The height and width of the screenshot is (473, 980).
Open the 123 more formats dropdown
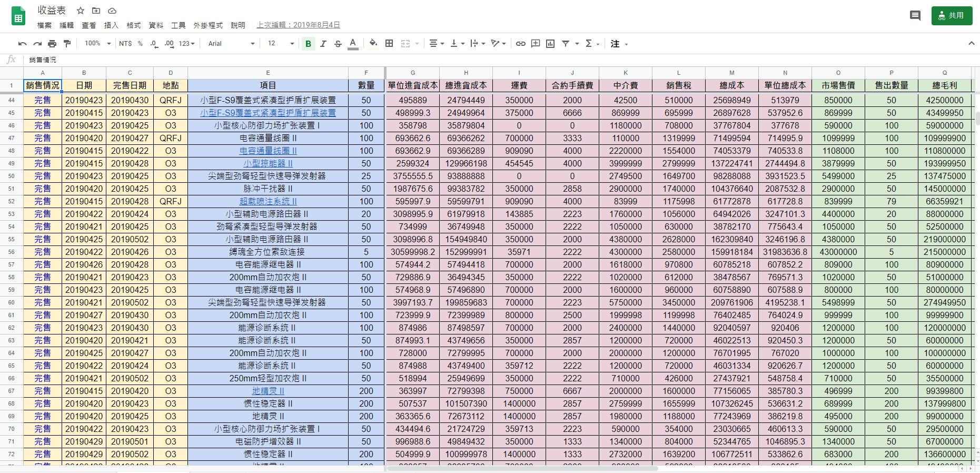pos(186,44)
